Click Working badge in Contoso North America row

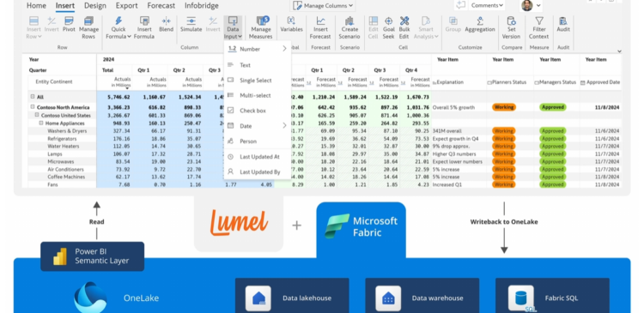pos(504,107)
